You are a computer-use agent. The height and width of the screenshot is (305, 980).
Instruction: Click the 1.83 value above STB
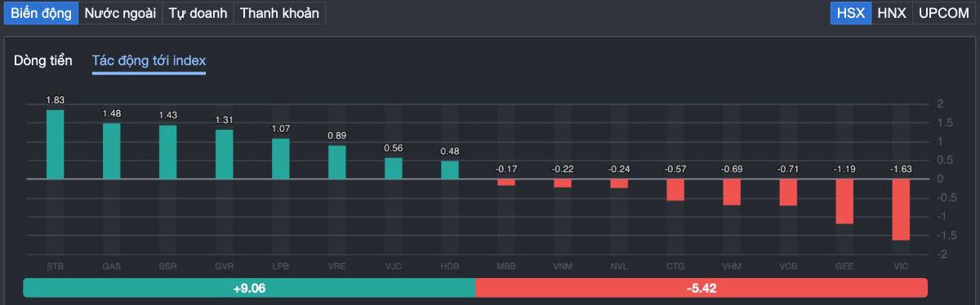[x=56, y=100]
